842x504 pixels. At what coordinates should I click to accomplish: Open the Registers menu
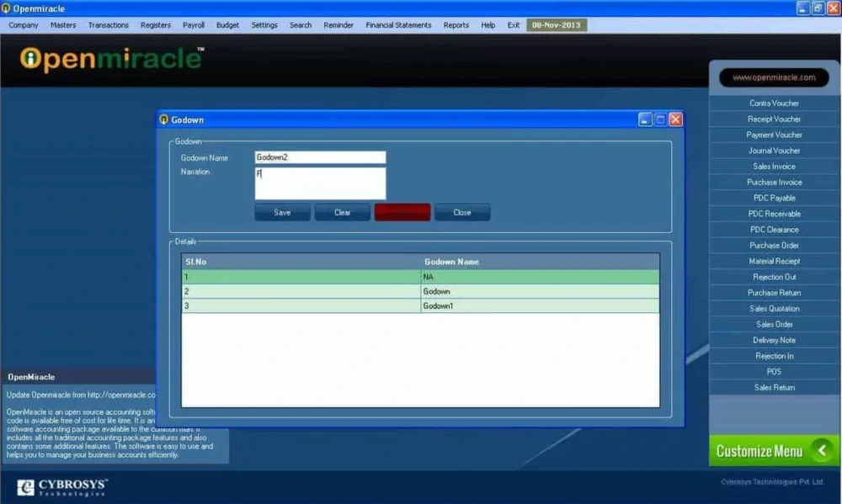coord(155,25)
